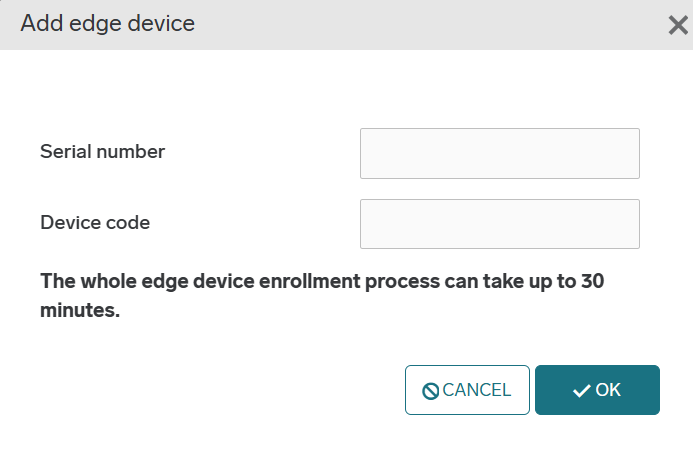Select the empty field beside Device code

(499, 224)
